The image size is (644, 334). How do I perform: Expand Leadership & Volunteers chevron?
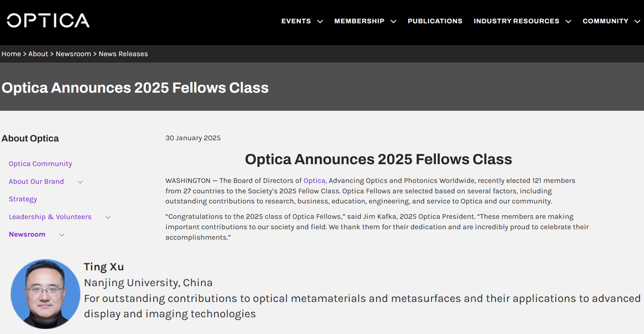point(108,217)
